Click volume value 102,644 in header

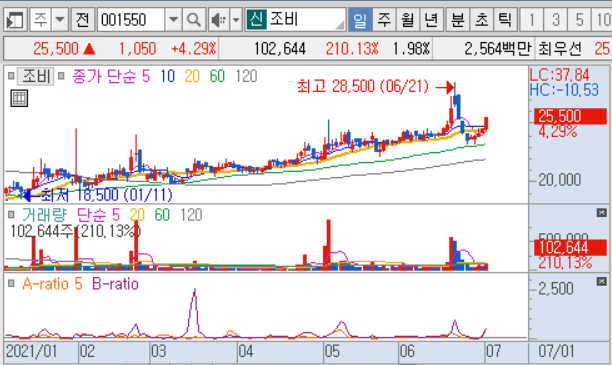click(x=279, y=49)
